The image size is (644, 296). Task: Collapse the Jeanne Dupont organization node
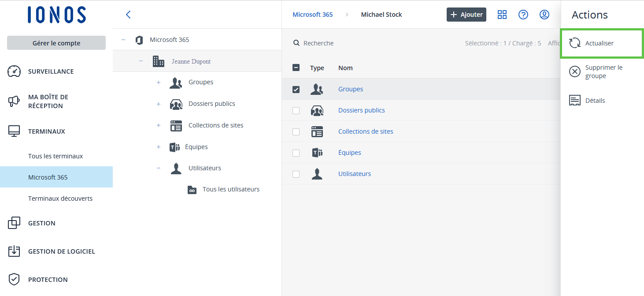141,61
